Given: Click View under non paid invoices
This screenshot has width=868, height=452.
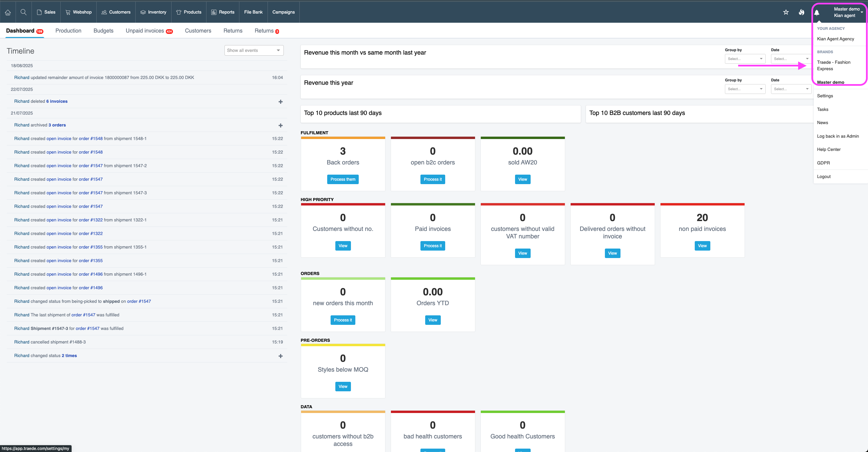Looking at the screenshot, I should [x=702, y=246].
